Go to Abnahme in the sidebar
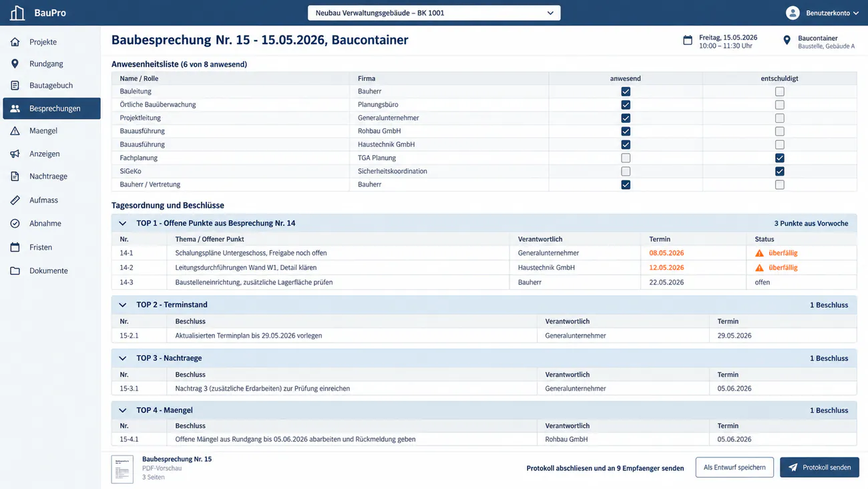This screenshot has height=489, width=868. point(51,224)
